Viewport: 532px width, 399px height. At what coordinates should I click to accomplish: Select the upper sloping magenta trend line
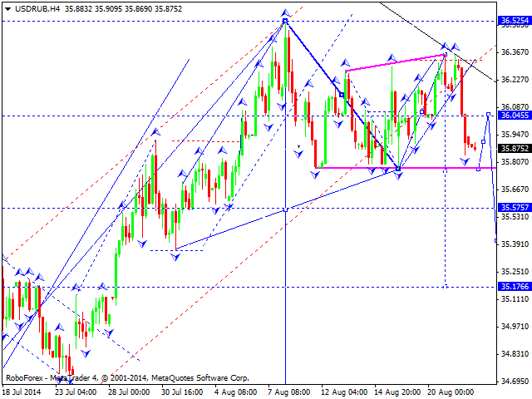click(396, 62)
